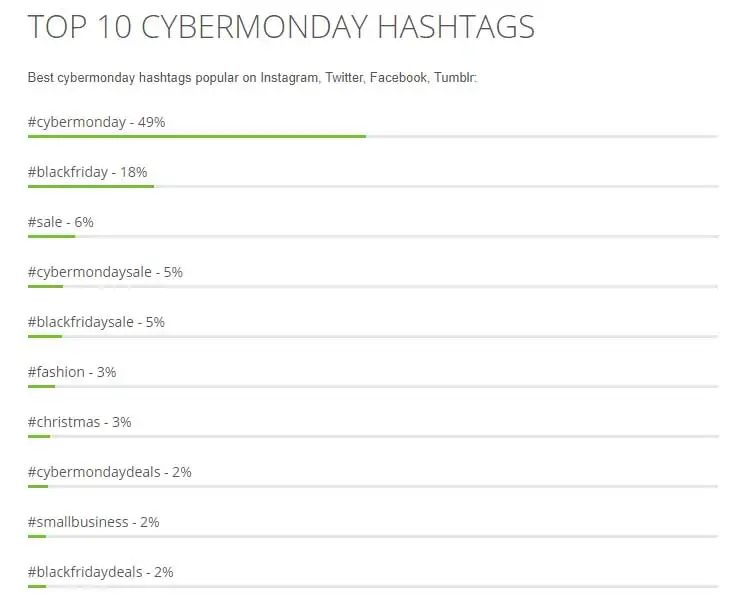Click the #cybermondaysale - 5% label
This screenshot has width=742, height=604.
coord(105,272)
